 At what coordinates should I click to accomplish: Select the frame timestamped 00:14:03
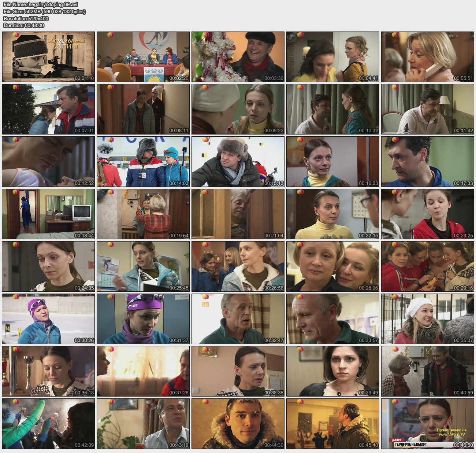tap(143, 162)
